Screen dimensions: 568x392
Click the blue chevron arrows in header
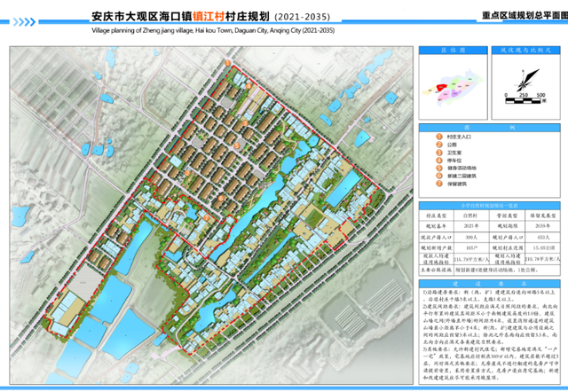click(24, 22)
